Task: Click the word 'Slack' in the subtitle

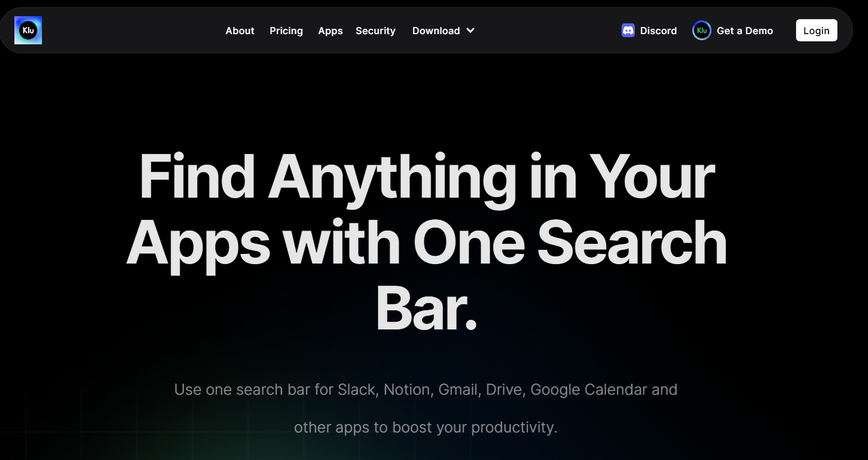Action: click(357, 389)
